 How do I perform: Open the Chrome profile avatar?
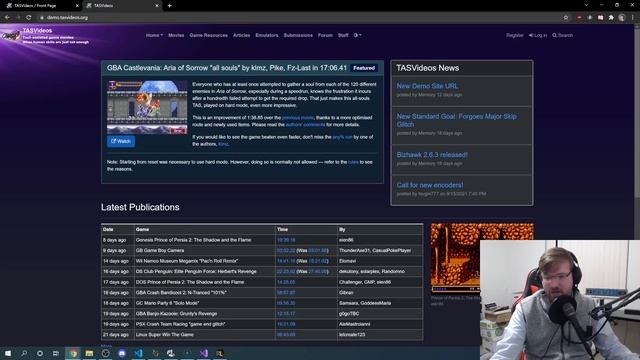click(622, 18)
